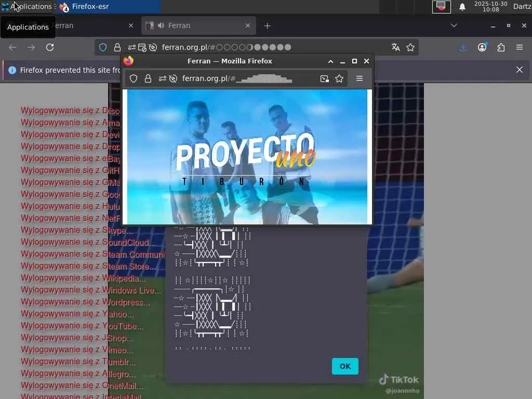Mute the audio icon on the Ferran tab
The image size is (532, 399).
click(161, 25)
